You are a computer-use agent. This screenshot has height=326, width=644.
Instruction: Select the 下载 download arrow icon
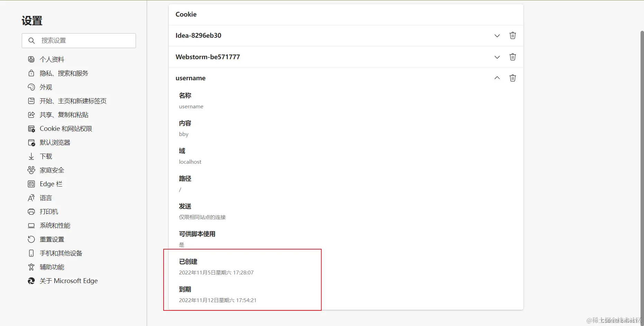(x=31, y=156)
